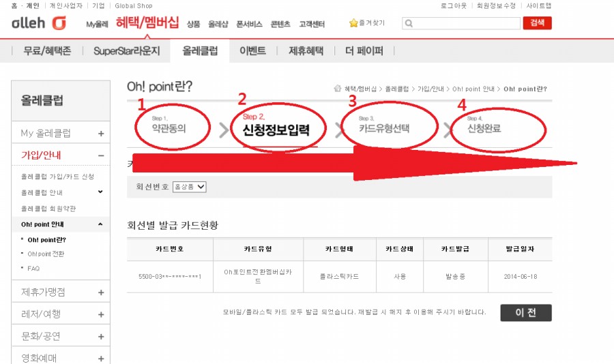Click the 이전 button
Image resolution: width=614 pixels, height=364 pixels.
525,313
